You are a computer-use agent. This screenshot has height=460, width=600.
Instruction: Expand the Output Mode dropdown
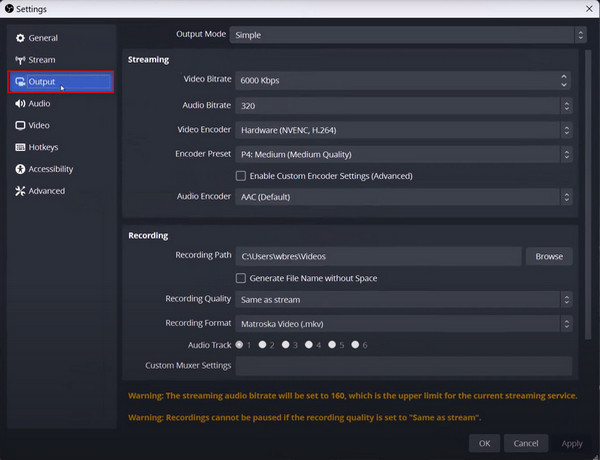(406, 35)
